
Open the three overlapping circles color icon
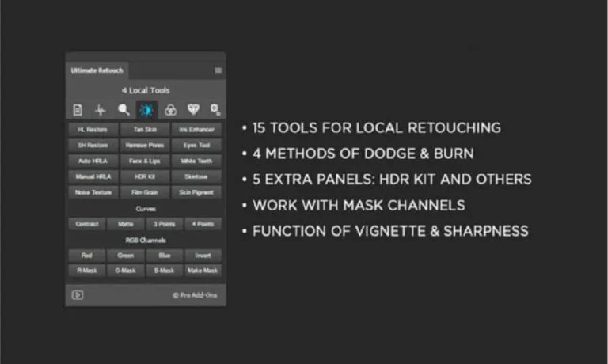[x=169, y=110]
